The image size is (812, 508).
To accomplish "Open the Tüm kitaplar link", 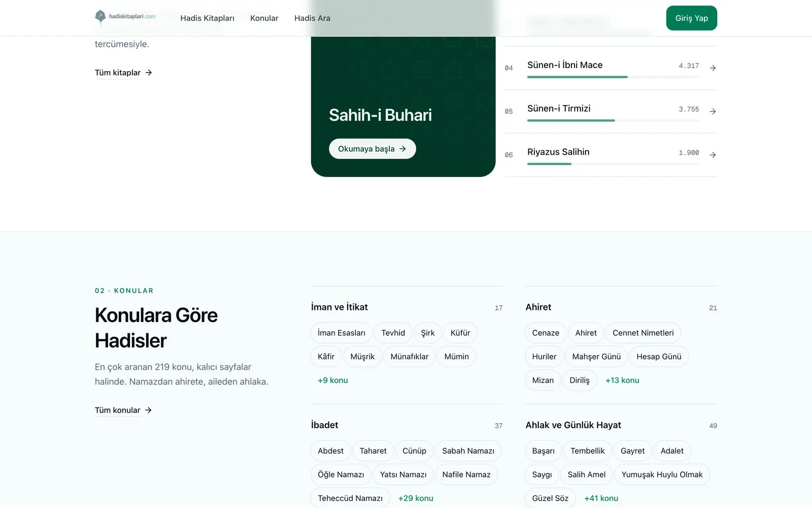I will click(123, 73).
